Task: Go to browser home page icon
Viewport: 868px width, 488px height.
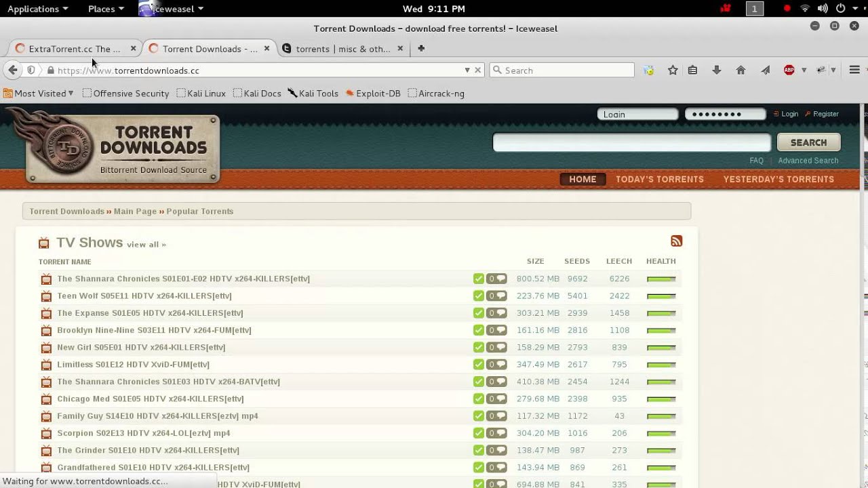Action: click(x=741, y=70)
